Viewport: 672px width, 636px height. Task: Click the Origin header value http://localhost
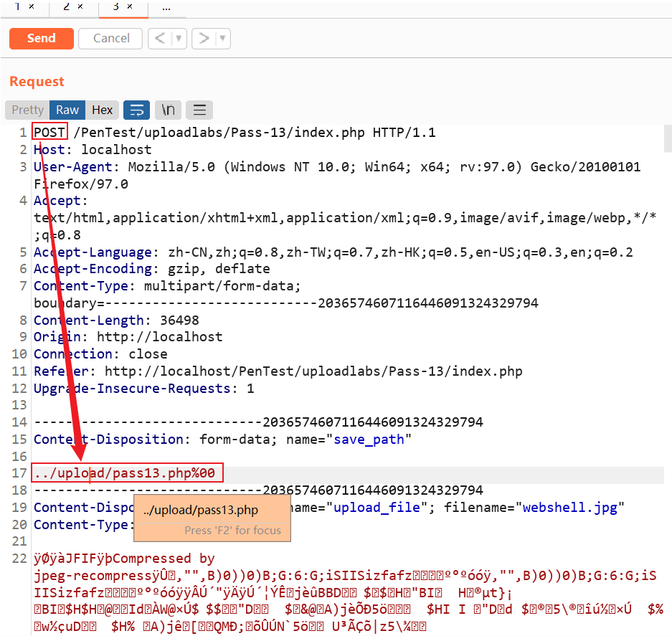pyautogui.click(x=160, y=337)
